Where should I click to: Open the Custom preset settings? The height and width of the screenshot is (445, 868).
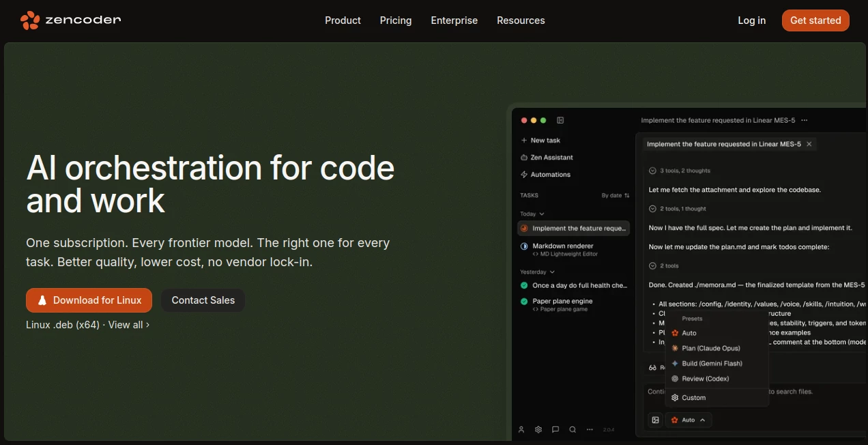click(717, 397)
